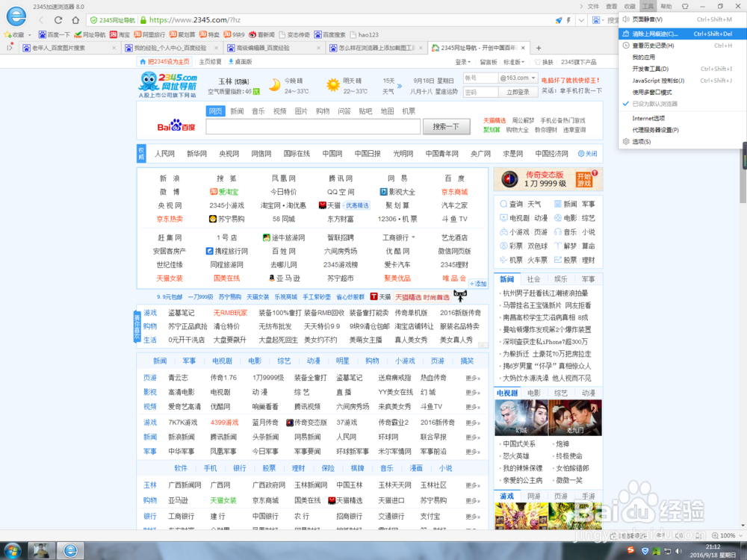Viewport: 747px width, 560px height.
Task: Click the 帐号 email input field
Action: (480, 78)
